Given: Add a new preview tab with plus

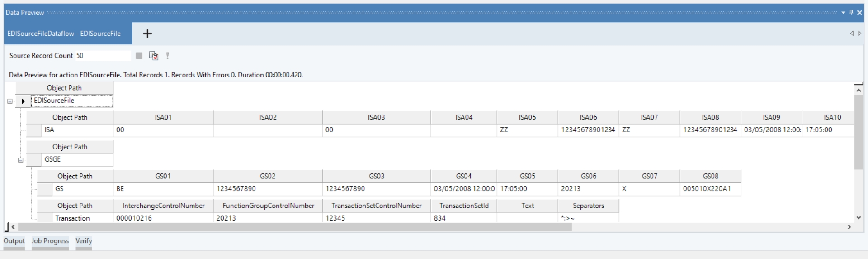Looking at the screenshot, I should point(147,34).
